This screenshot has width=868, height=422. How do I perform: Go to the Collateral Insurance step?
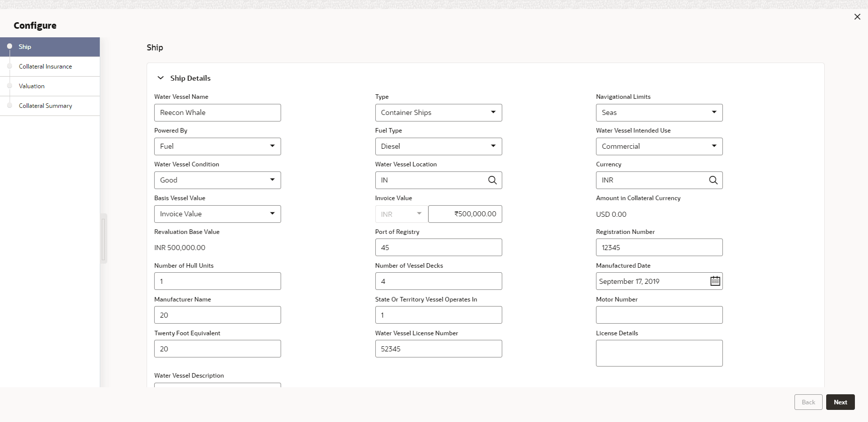pyautogui.click(x=45, y=67)
